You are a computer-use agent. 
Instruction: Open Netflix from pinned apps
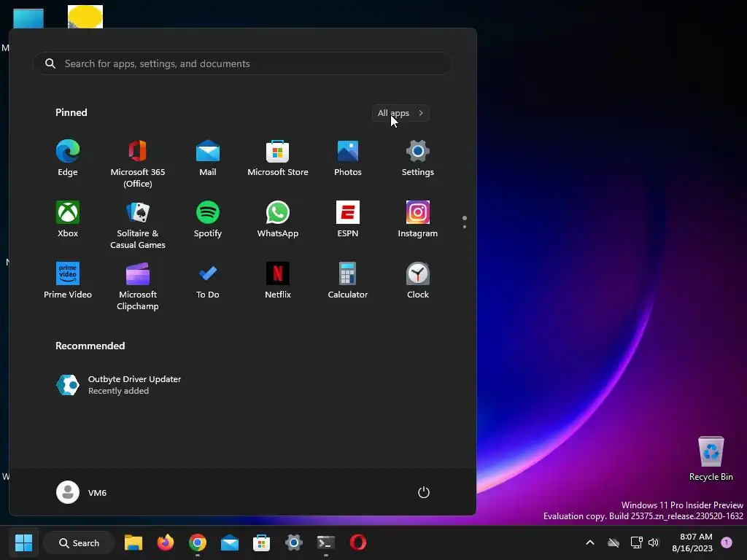(x=278, y=281)
